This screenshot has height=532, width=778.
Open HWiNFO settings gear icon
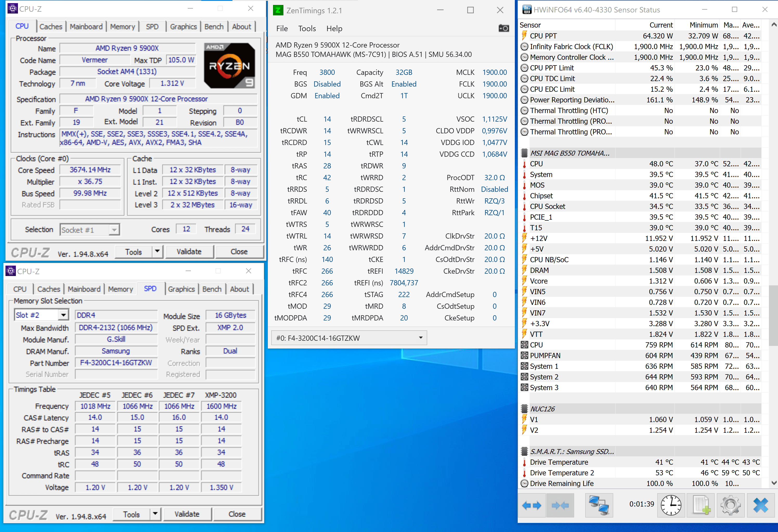pyautogui.click(x=730, y=505)
